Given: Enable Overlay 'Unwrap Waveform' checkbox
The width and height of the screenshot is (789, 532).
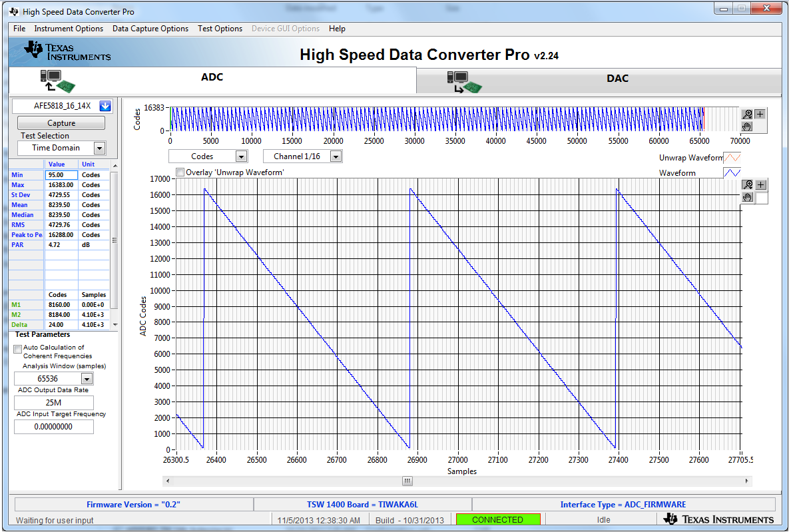Looking at the screenshot, I should [x=180, y=172].
